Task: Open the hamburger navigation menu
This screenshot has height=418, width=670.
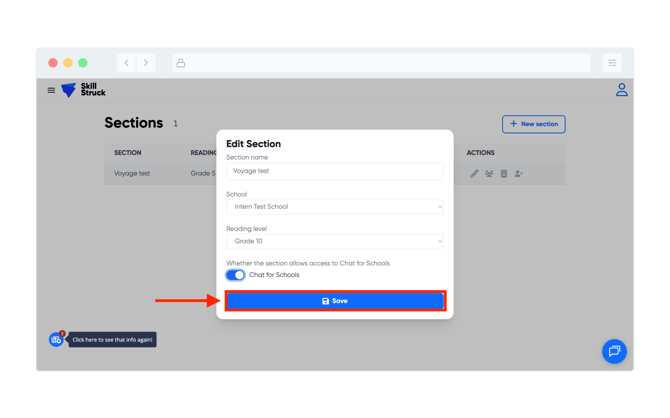Action: pos(51,91)
